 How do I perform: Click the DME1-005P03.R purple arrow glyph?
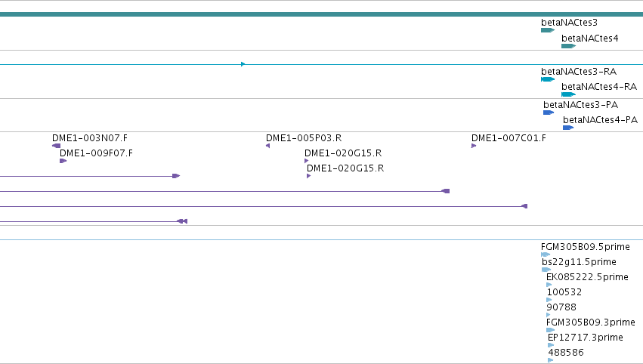(267, 146)
